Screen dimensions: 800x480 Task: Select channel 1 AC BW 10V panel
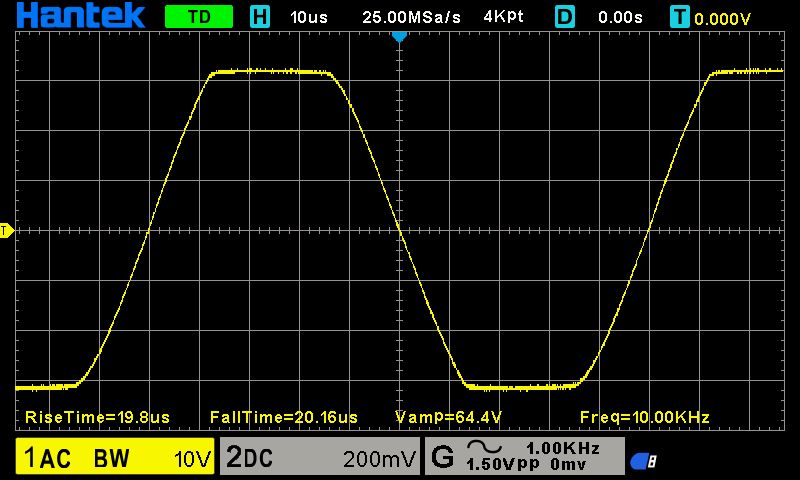115,456
